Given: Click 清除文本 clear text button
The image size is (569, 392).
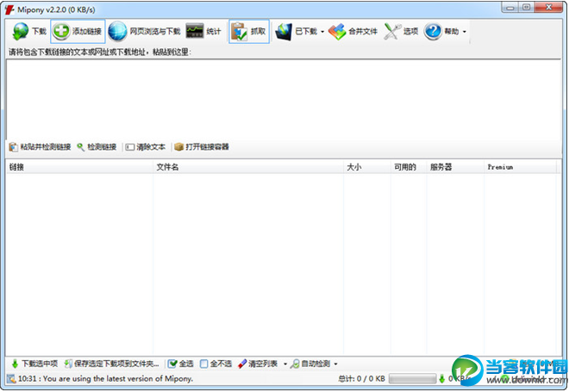Looking at the screenshot, I should pyautogui.click(x=146, y=146).
